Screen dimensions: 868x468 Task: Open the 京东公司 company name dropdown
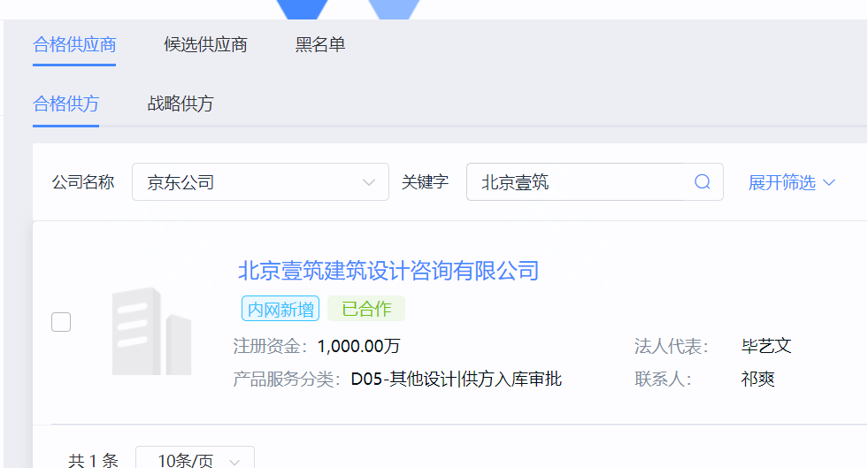click(x=260, y=182)
